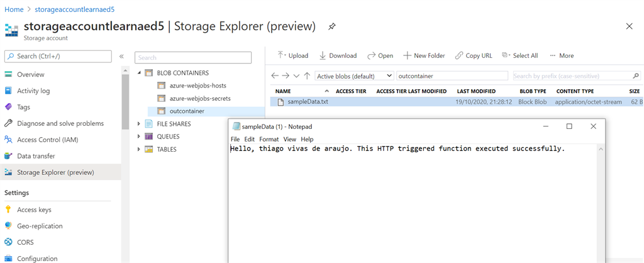Click Open in the toolbar
644x263 pixels.
coord(380,55)
